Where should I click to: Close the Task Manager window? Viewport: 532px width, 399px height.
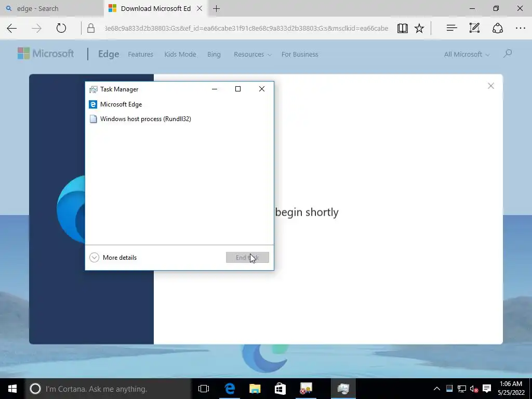coord(262,89)
